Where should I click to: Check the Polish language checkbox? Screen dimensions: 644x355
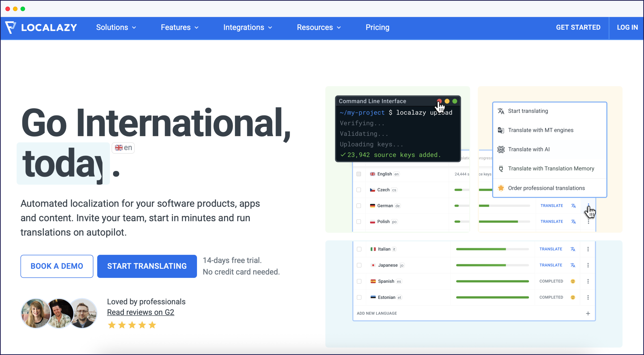pyautogui.click(x=359, y=222)
